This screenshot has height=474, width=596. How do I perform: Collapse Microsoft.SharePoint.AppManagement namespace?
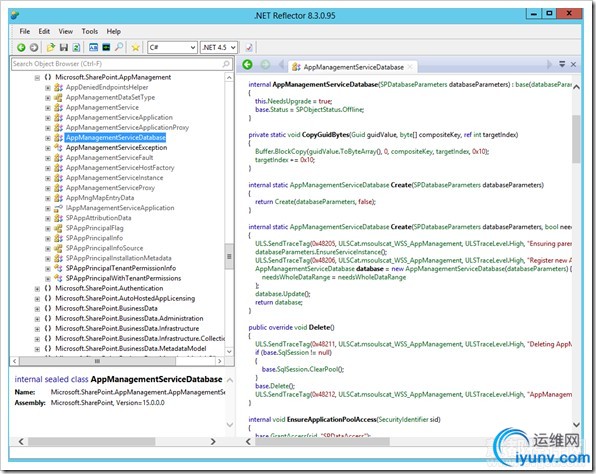click(37, 78)
